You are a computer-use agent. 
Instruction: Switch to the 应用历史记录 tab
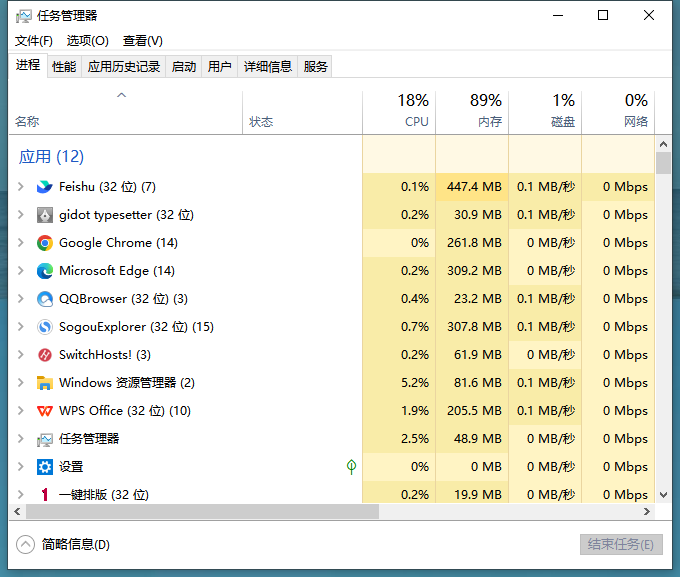(x=124, y=67)
